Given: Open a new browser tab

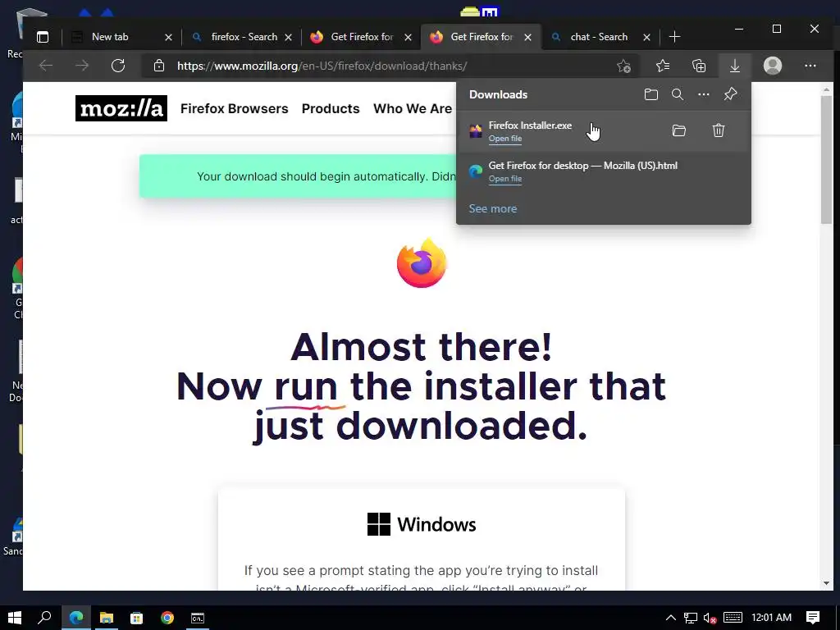Looking at the screenshot, I should [674, 37].
